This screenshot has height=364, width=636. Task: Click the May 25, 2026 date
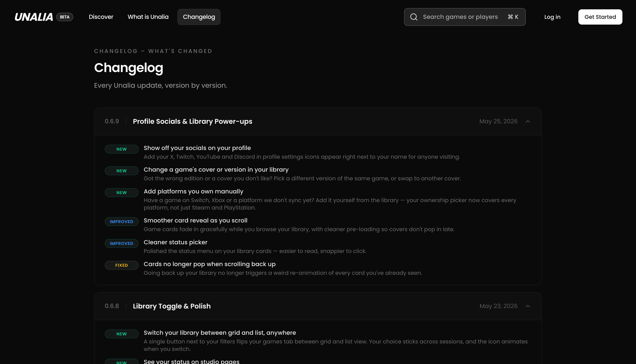(498, 121)
